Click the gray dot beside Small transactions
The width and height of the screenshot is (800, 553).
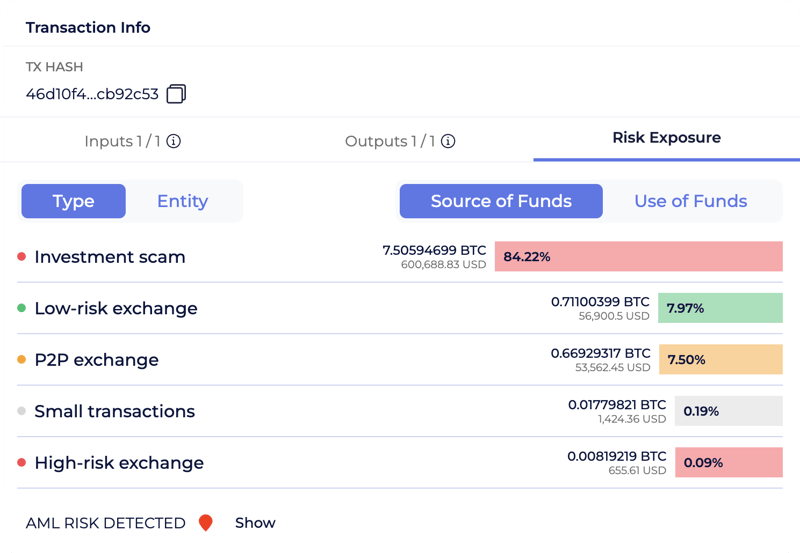21,411
